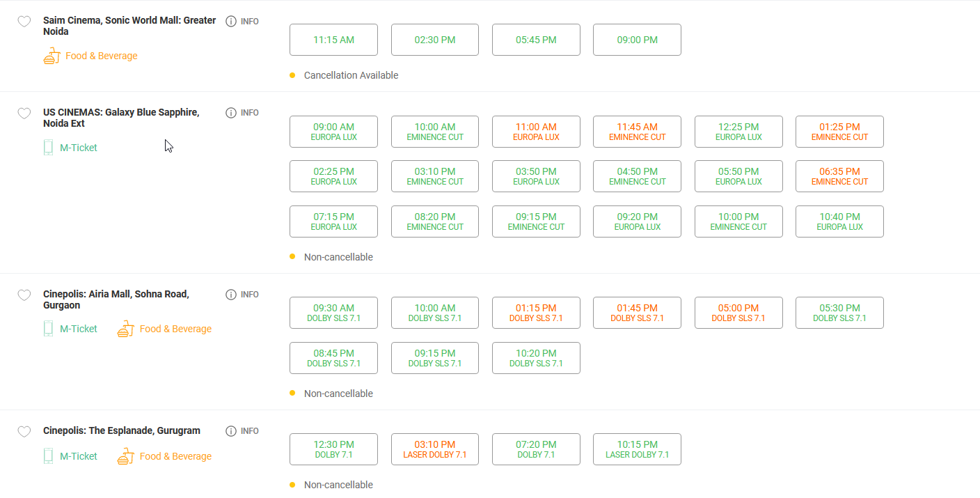Open INFO icon for Saim Cinema

click(231, 22)
